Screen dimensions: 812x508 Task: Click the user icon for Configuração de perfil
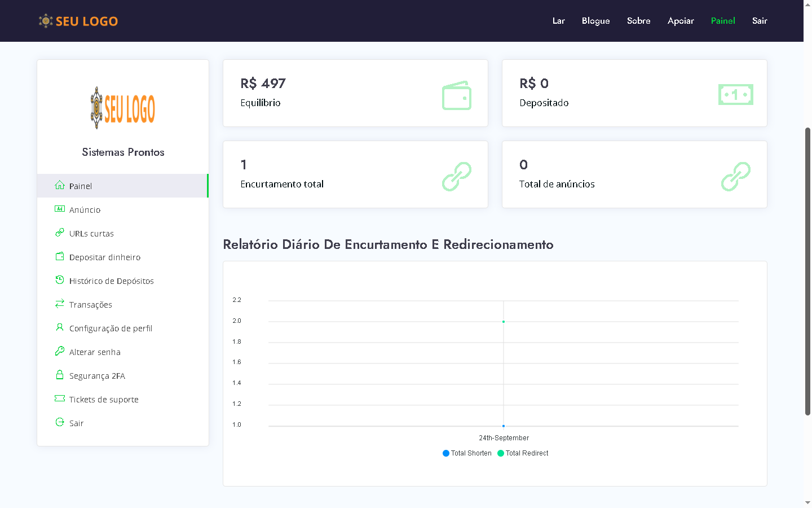[x=60, y=327]
